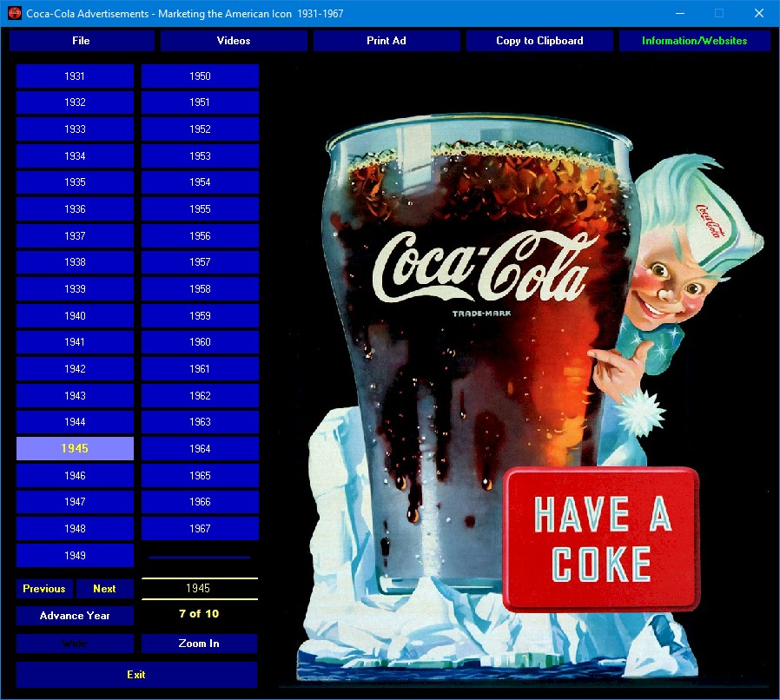Select year 1940

pos(75,316)
